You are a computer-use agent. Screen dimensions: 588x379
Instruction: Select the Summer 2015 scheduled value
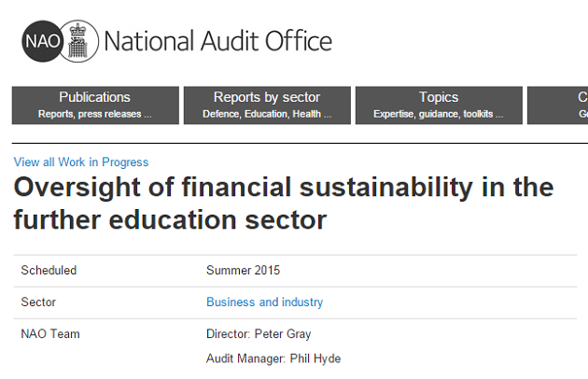[243, 270]
